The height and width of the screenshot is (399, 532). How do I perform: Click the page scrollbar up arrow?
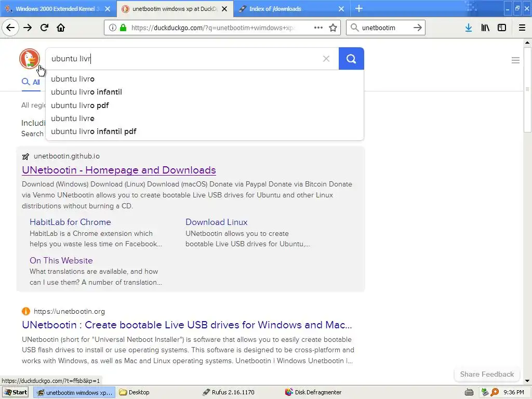pos(527,43)
